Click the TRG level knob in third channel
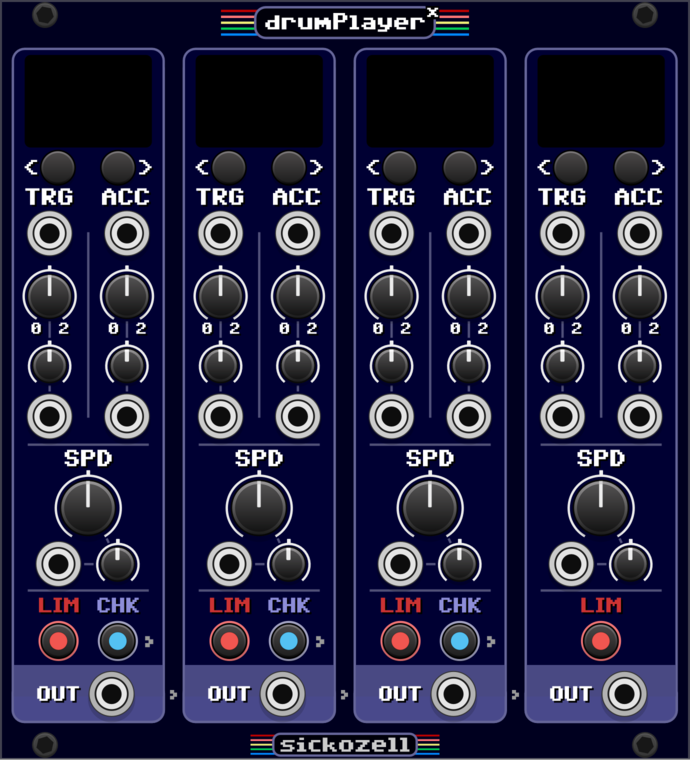 tap(392, 296)
